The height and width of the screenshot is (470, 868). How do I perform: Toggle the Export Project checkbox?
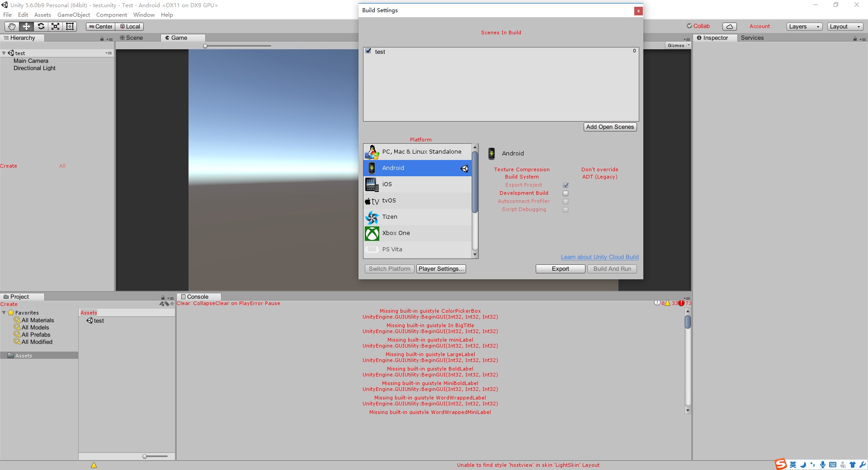[x=566, y=185]
